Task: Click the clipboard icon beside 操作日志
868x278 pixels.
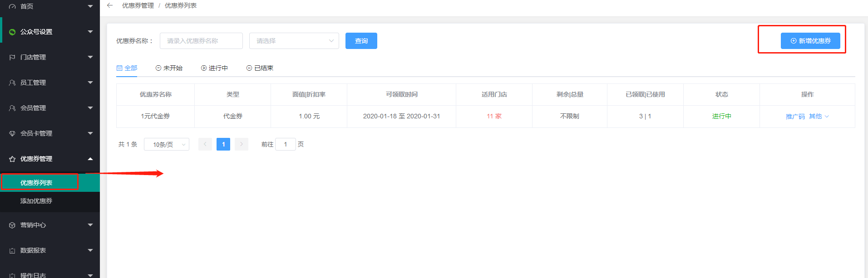Action: click(12, 275)
